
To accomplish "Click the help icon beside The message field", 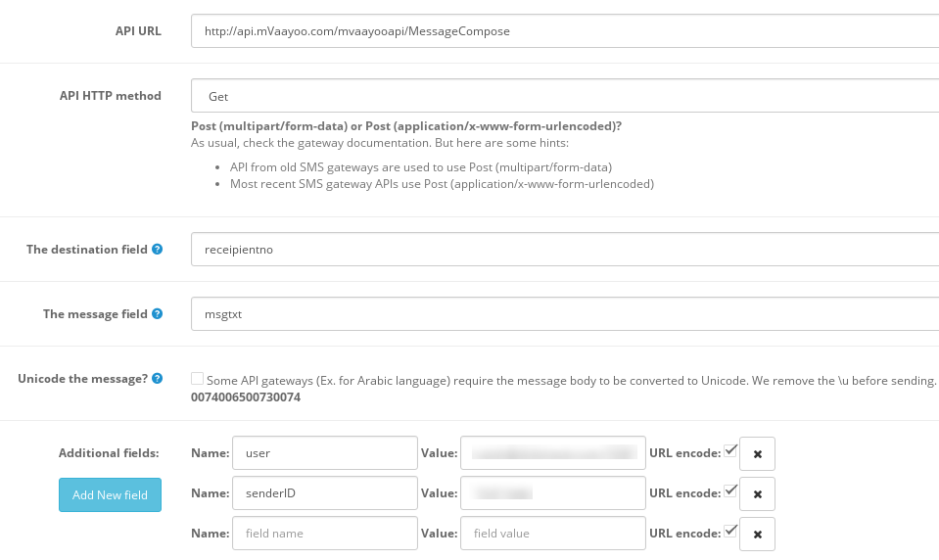I will pyautogui.click(x=158, y=314).
